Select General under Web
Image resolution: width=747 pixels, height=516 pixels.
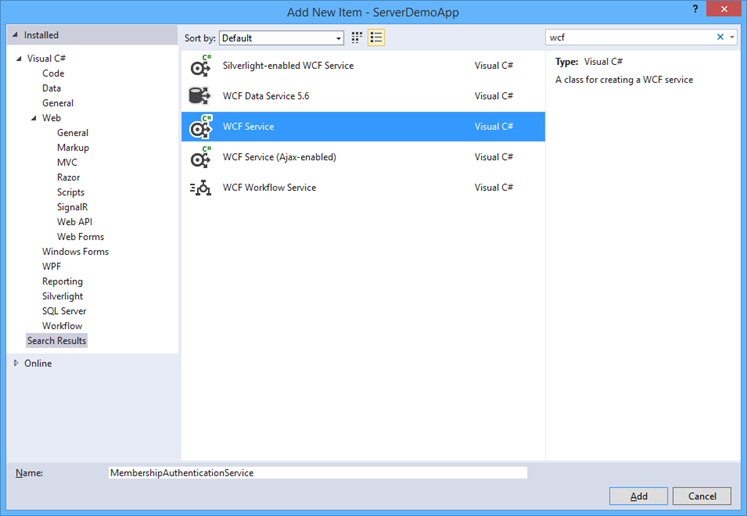tap(73, 132)
